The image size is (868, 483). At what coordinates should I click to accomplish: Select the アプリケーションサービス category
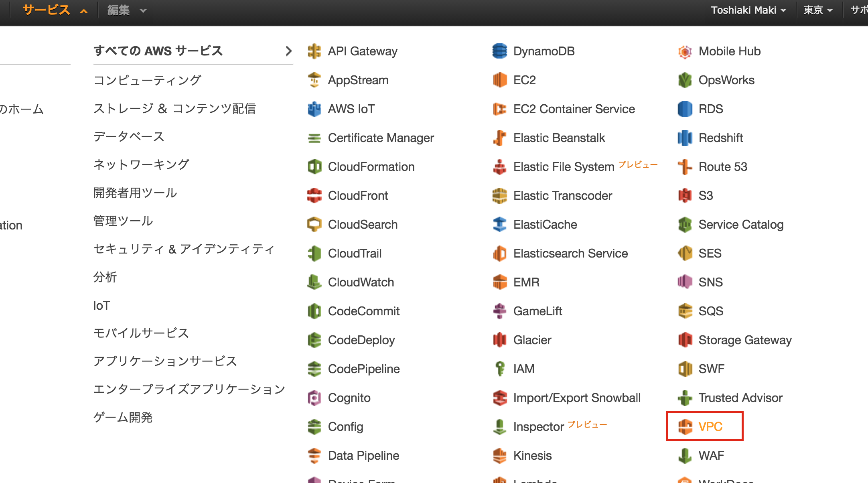(165, 361)
